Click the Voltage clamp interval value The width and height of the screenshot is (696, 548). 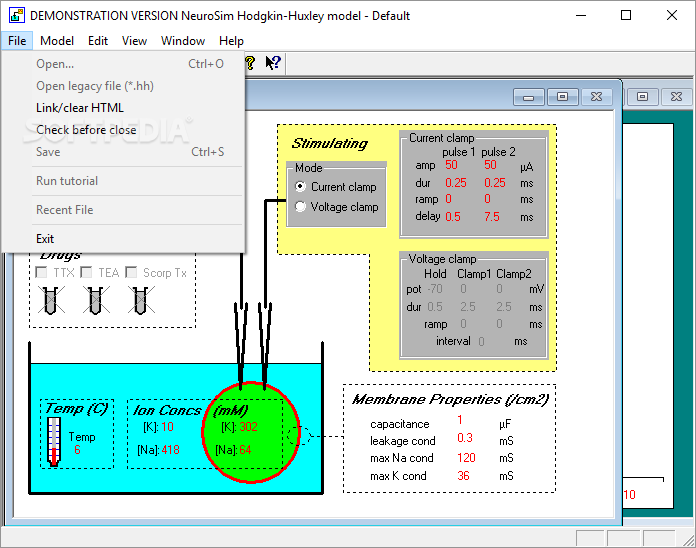(482, 342)
